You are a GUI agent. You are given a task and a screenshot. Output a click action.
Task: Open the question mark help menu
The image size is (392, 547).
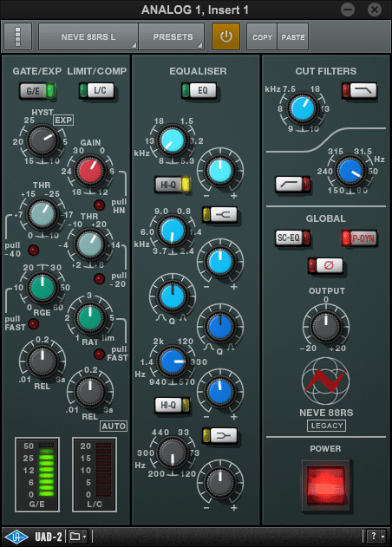coord(374,537)
